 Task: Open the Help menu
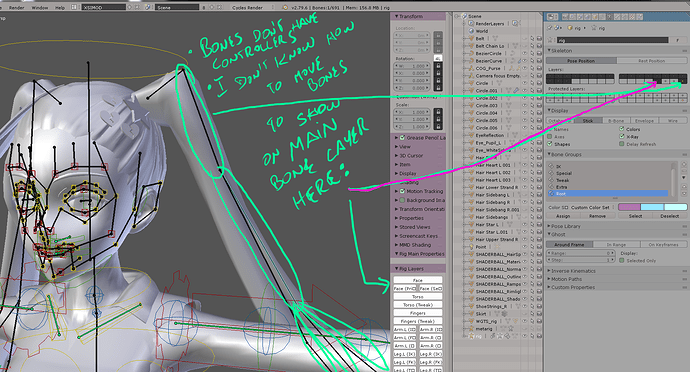59,7
